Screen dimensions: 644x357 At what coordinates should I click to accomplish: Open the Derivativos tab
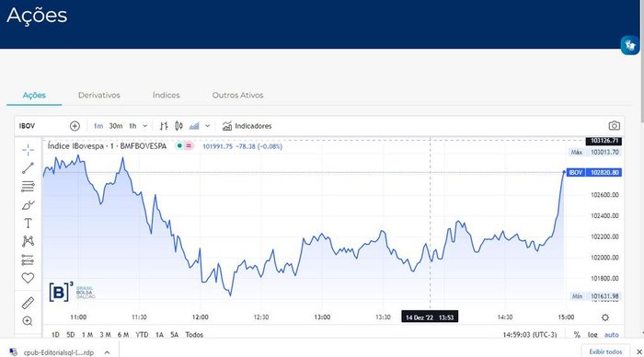(99, 95)
